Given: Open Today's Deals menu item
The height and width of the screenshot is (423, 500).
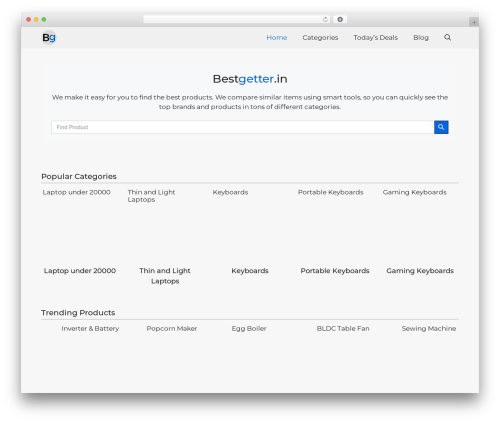Looking at the screenshot, I should tap(376, 37).
